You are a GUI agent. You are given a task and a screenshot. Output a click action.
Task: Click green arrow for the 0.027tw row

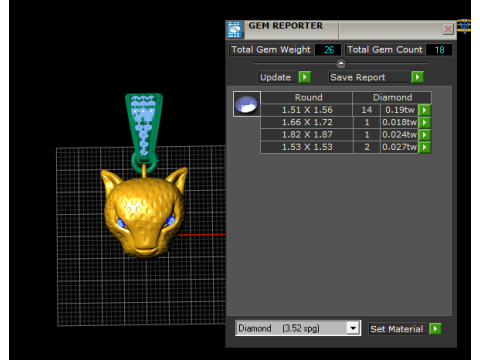tap(425, 147)
